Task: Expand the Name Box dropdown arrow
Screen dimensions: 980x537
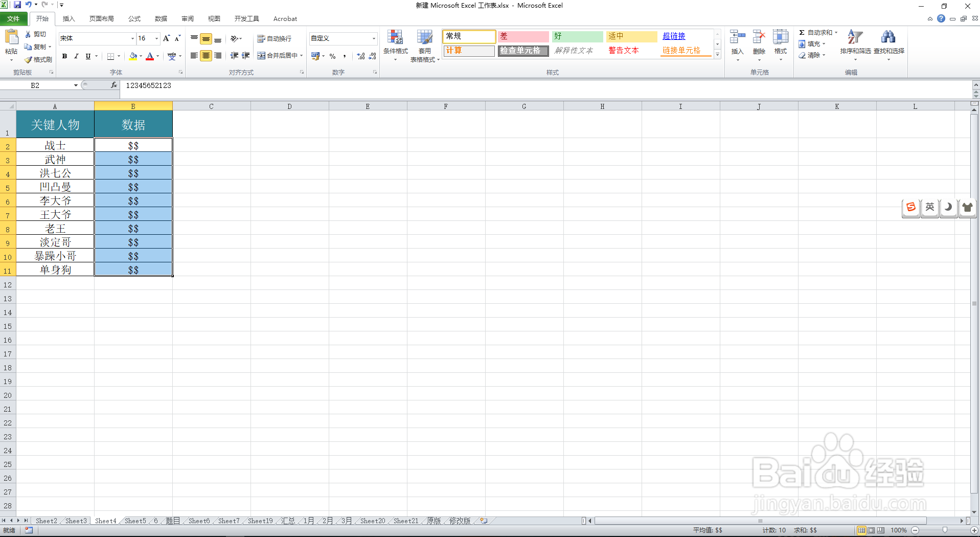Action: (76, 85)
